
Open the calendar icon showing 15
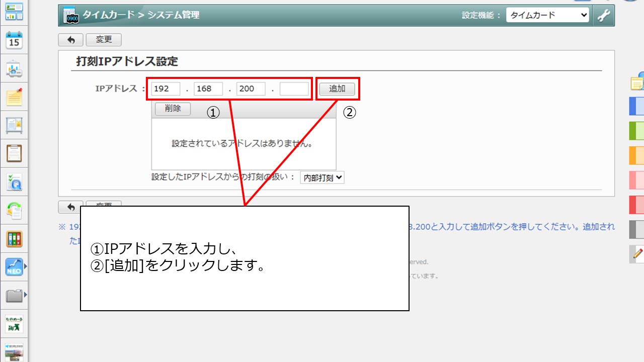pyautogui.click(x=14, y=40)
